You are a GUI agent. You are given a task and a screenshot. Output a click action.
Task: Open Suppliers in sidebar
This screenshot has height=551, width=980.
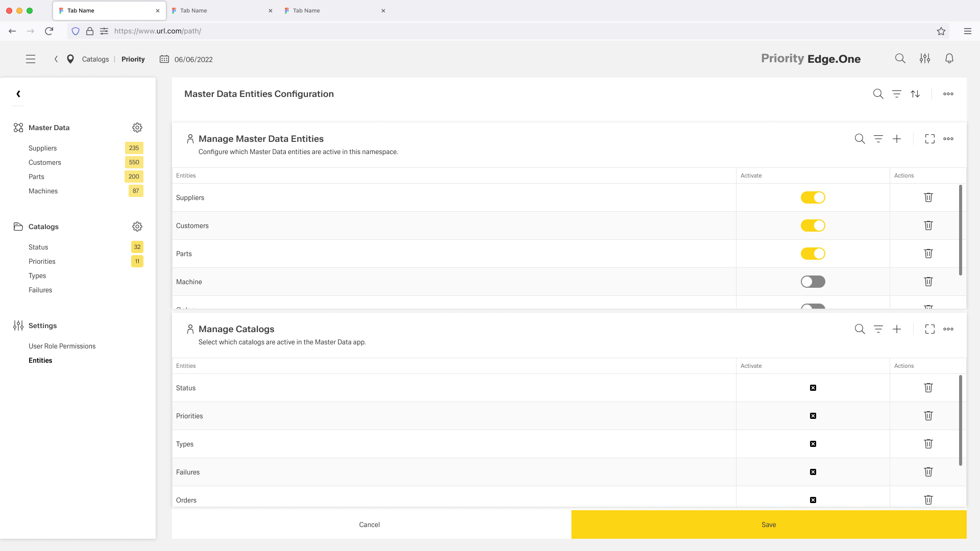point(42,148)
